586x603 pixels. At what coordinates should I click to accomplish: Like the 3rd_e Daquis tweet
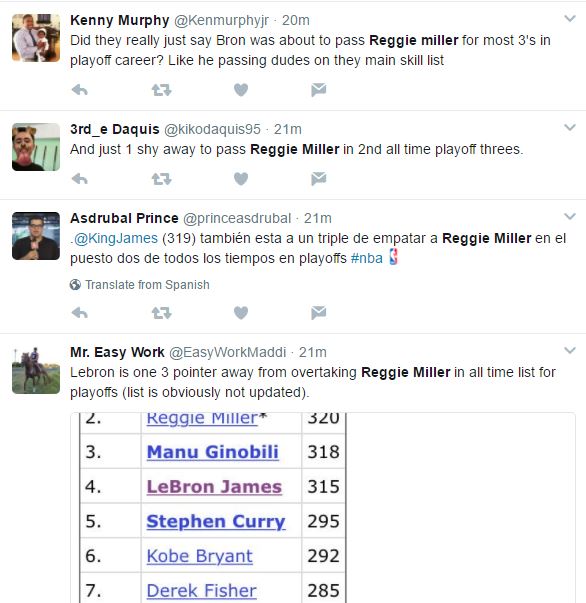click(x=241, y=179)
